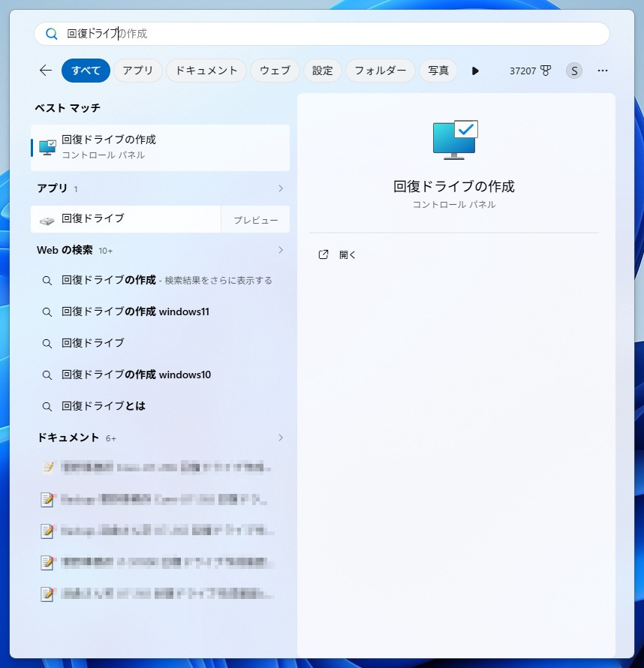This screenshot has height=668, width=644.
Task: Select the フォルダー filter tab
Action: pos(381,71)
